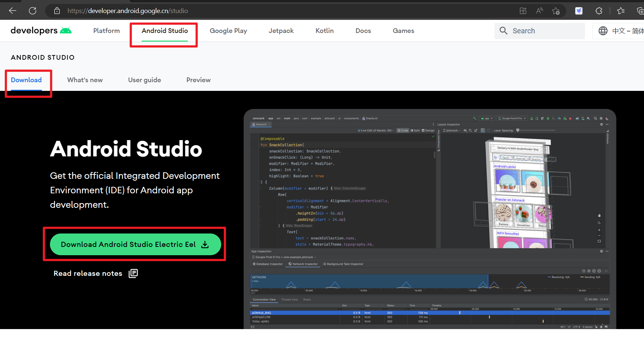Image resolution: width=644 pixels, height=345 pixels.
Task: Reload the page with the refresh icon
Action: tap(33, 11)
